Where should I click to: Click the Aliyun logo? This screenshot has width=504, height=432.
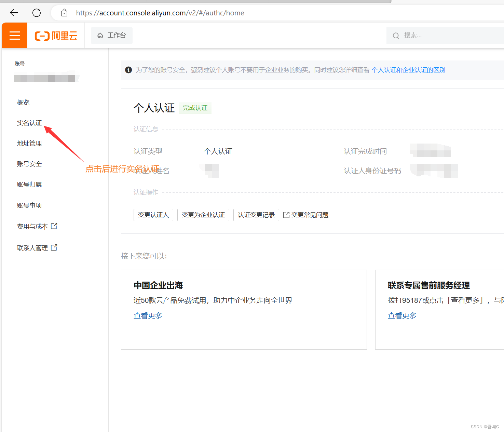[56, 36]
